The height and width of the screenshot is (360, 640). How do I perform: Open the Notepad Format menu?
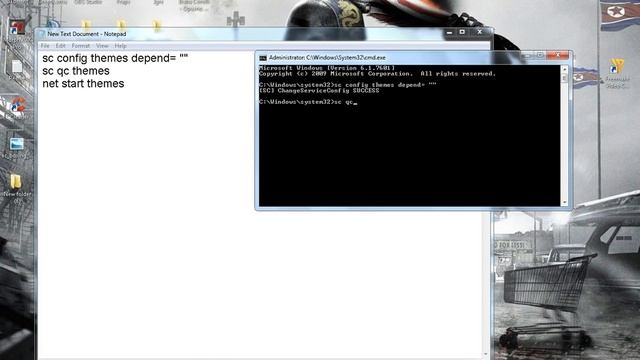80,46
